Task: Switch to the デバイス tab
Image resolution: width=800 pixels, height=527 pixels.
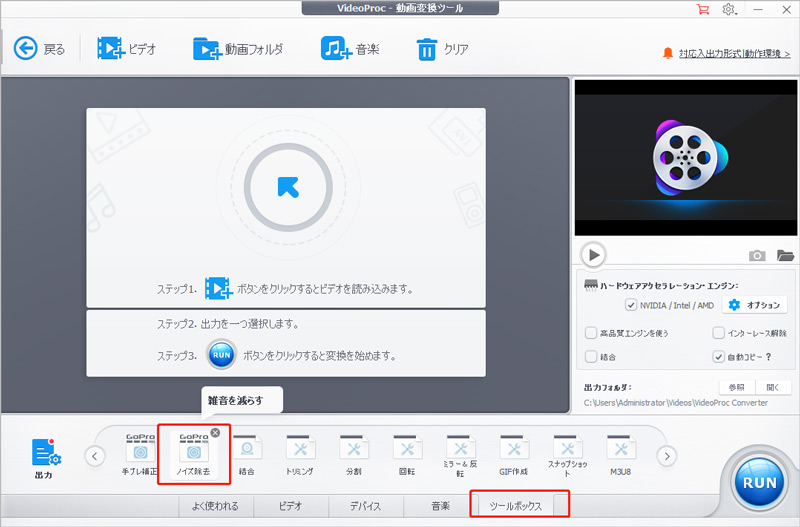Action: (x=366, y=506)
